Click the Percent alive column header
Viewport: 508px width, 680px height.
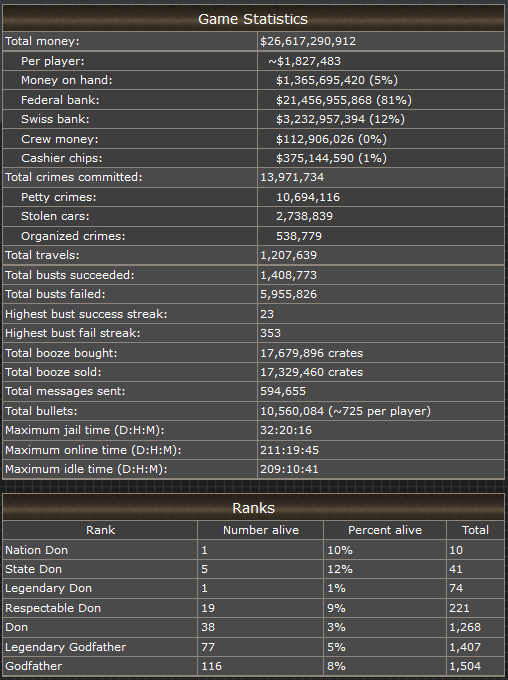(385, 530)
